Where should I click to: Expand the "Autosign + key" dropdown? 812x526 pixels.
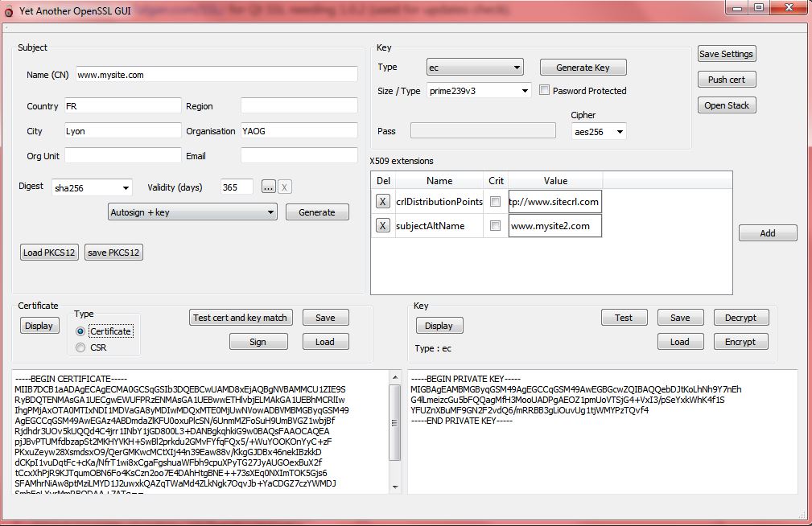[192, 212]
